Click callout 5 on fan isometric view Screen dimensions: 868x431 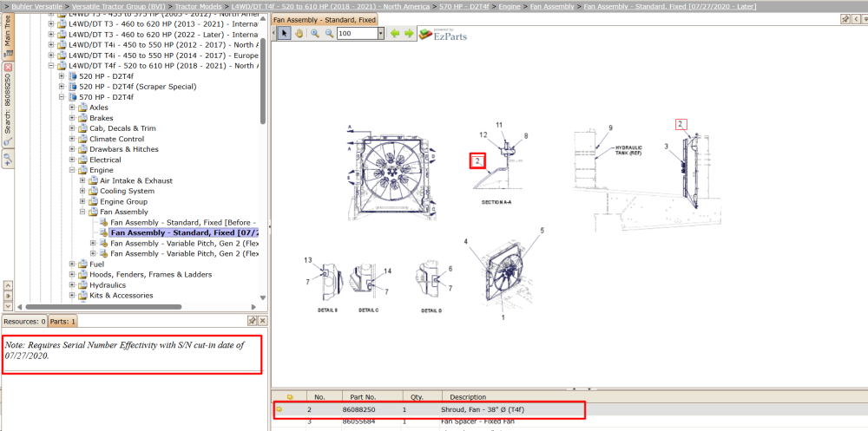click(542, 230)
